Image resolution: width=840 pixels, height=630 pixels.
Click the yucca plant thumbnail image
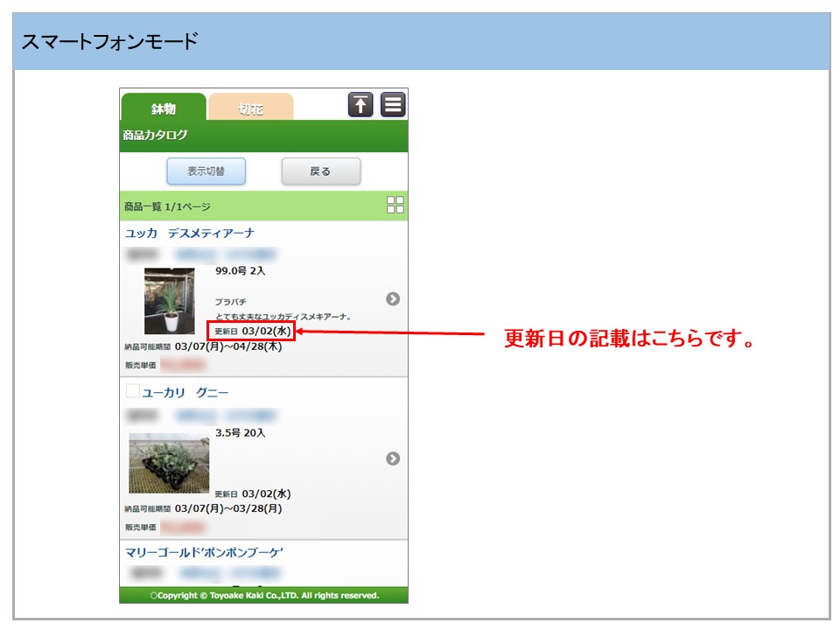170,301
